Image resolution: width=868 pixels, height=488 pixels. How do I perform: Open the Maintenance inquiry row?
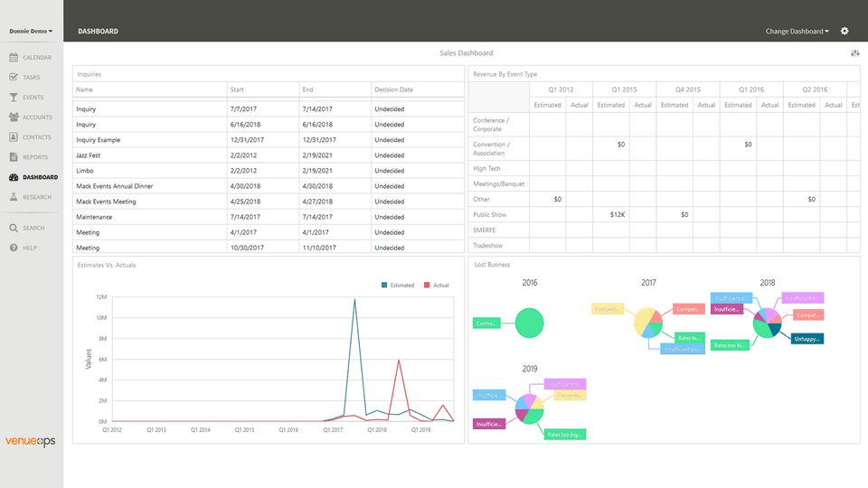point(268,218)
